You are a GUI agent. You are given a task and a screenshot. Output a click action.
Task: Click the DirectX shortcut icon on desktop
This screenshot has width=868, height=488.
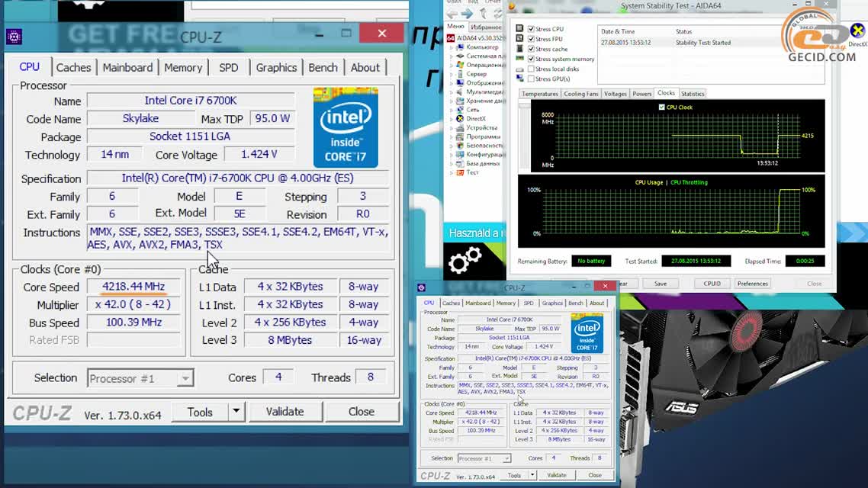(857, 30)
